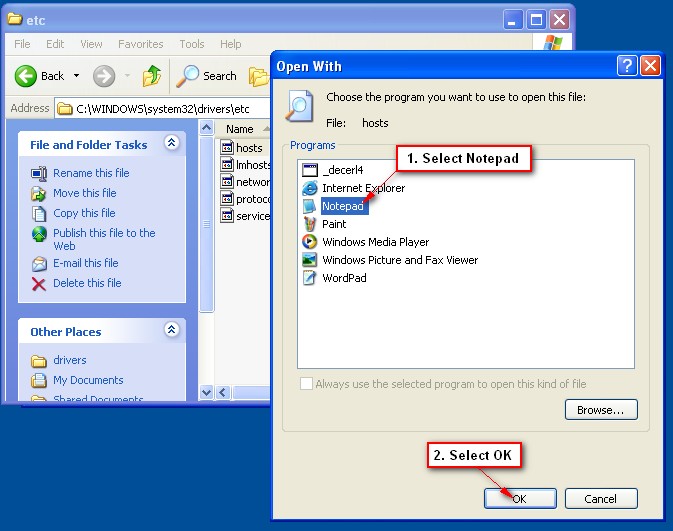Click the sidebar vertical scrollbar thumb
Viewport: 673px width, 531px height.
206,225
